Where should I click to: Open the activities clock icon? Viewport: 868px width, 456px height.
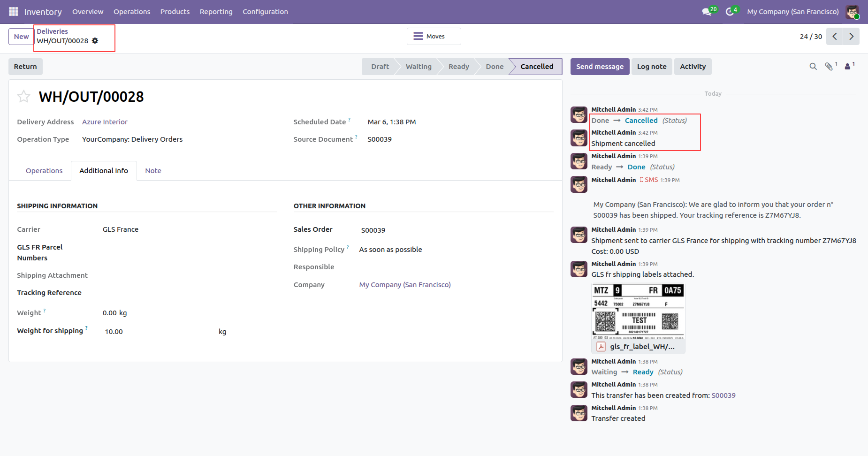click(x=730, y=12)
